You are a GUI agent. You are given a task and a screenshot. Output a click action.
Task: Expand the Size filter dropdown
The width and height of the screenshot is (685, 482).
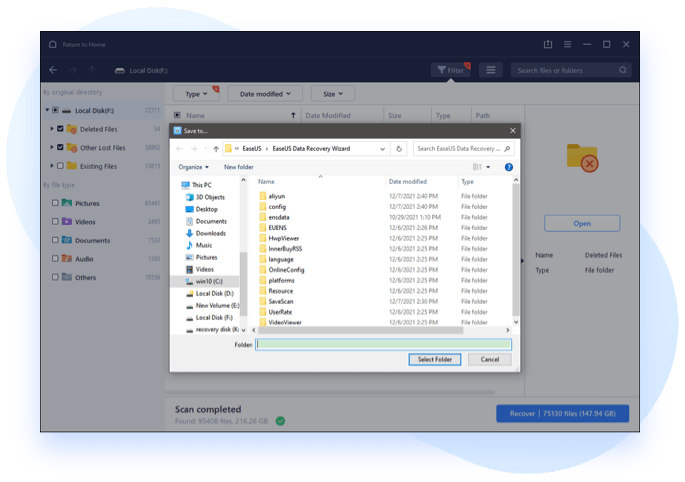[330, 93]
